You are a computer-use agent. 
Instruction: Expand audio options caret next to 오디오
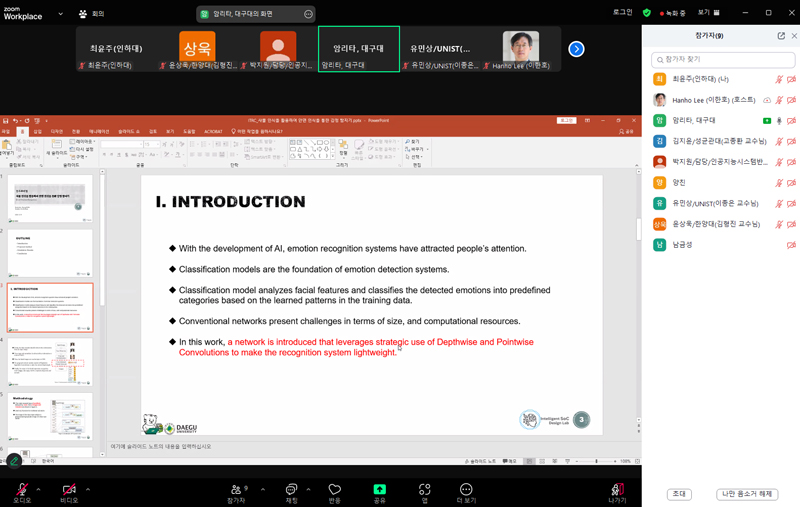click(x=39, y=489)
